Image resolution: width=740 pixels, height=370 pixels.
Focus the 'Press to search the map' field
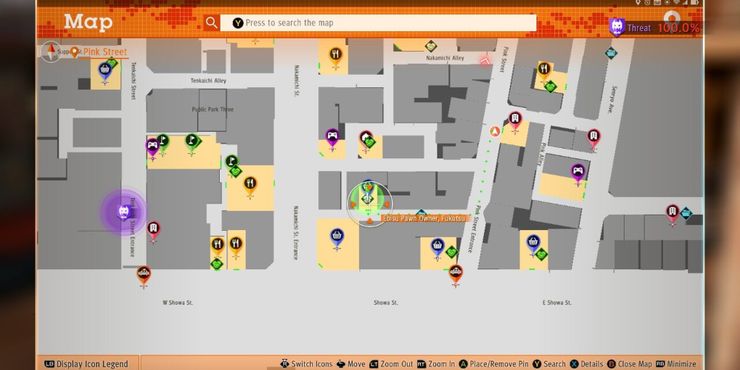coord(378,23)
